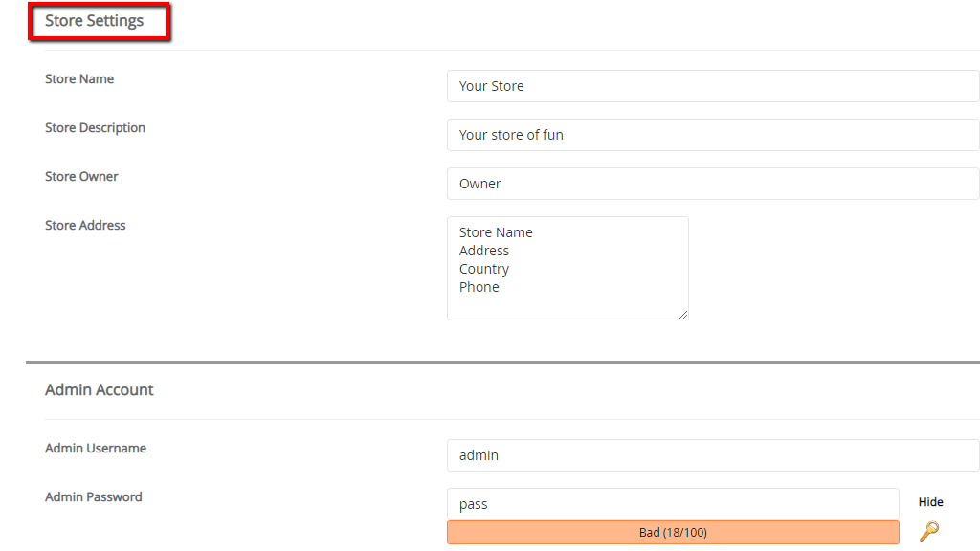Viewport: 980px width, 551px height.
Task: Select the Admin Username label
Action: (96, 448)
